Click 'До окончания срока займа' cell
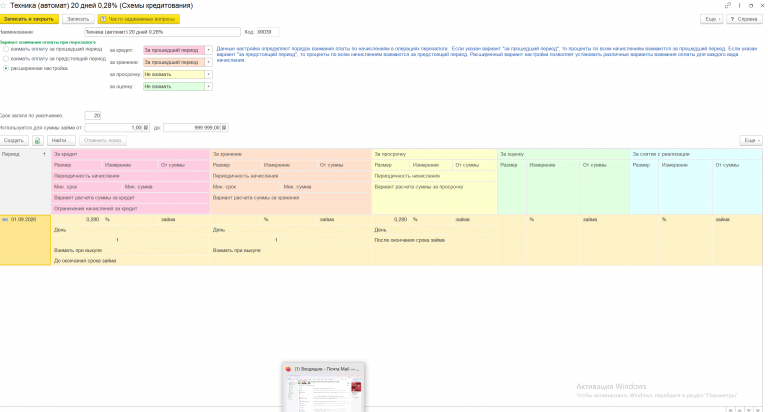 tap(131, 261)
